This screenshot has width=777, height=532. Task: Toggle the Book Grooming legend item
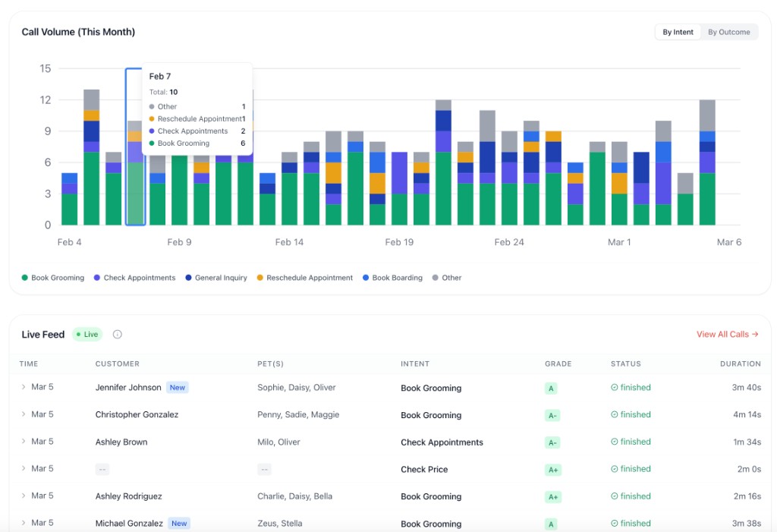(x=52, y=278)
